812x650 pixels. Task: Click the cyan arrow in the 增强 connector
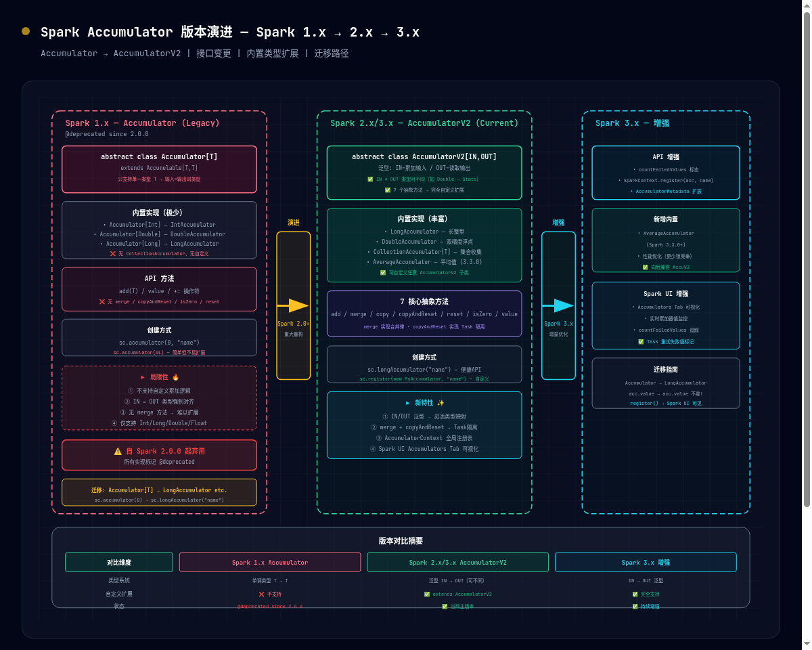click(x=558, y=305)
